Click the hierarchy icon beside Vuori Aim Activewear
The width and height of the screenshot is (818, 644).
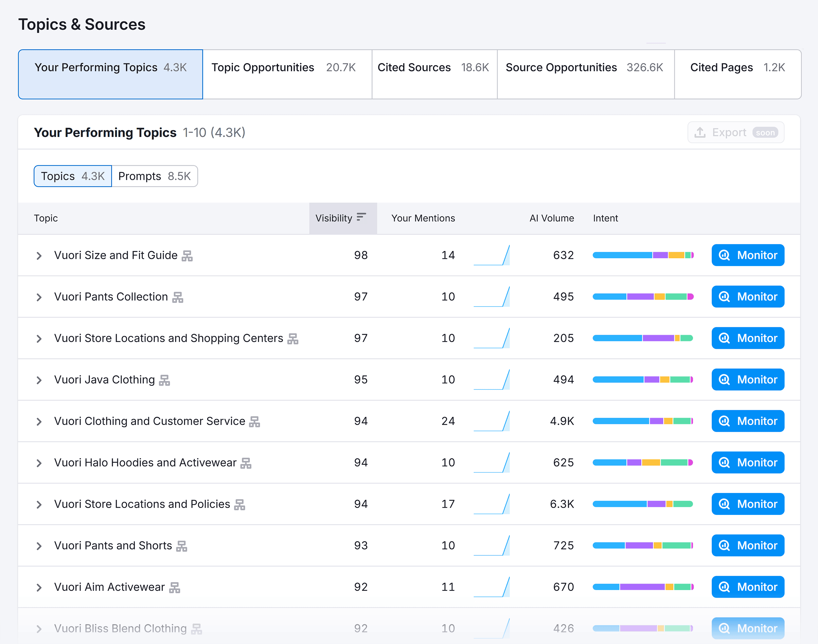point(175,587)
